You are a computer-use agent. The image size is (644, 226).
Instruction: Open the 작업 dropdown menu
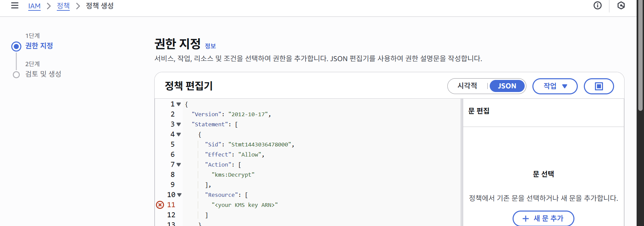(x=555, y=86)
